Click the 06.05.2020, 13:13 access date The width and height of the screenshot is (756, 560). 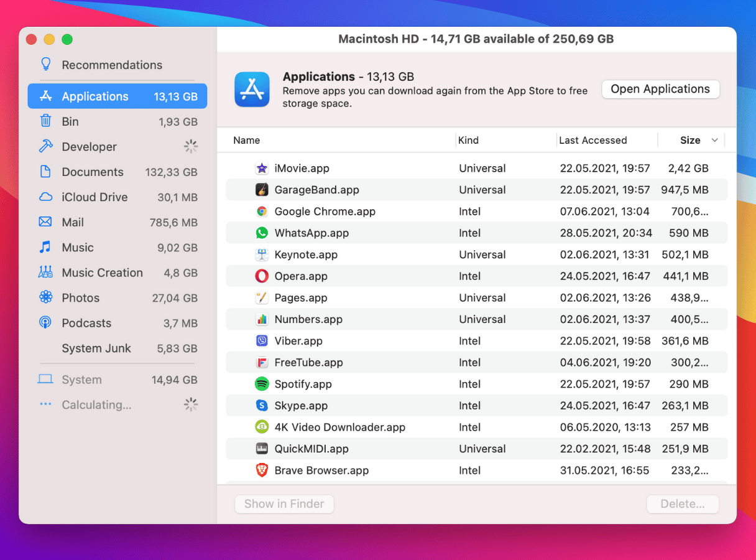tap(605, 427)
